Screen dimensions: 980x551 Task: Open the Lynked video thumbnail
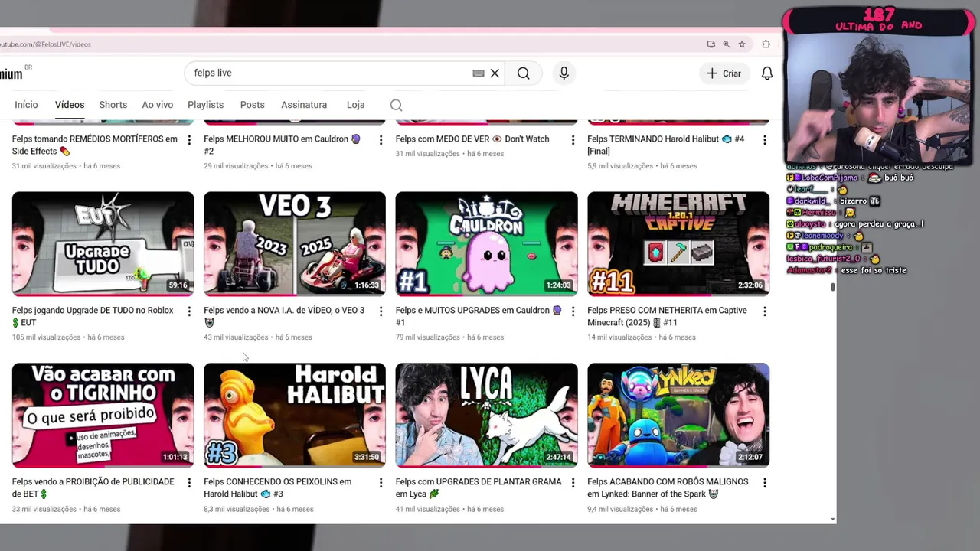pos(678,415)
